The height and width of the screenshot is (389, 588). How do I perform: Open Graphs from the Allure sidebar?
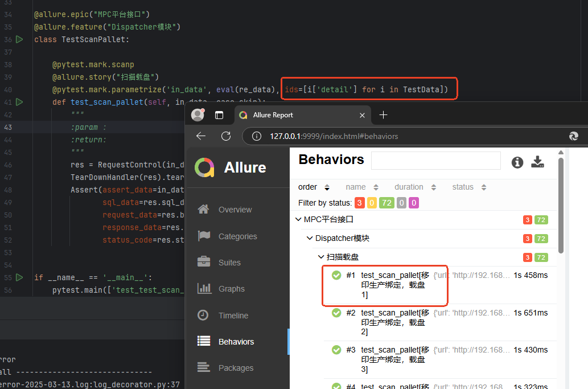(231, 289)
